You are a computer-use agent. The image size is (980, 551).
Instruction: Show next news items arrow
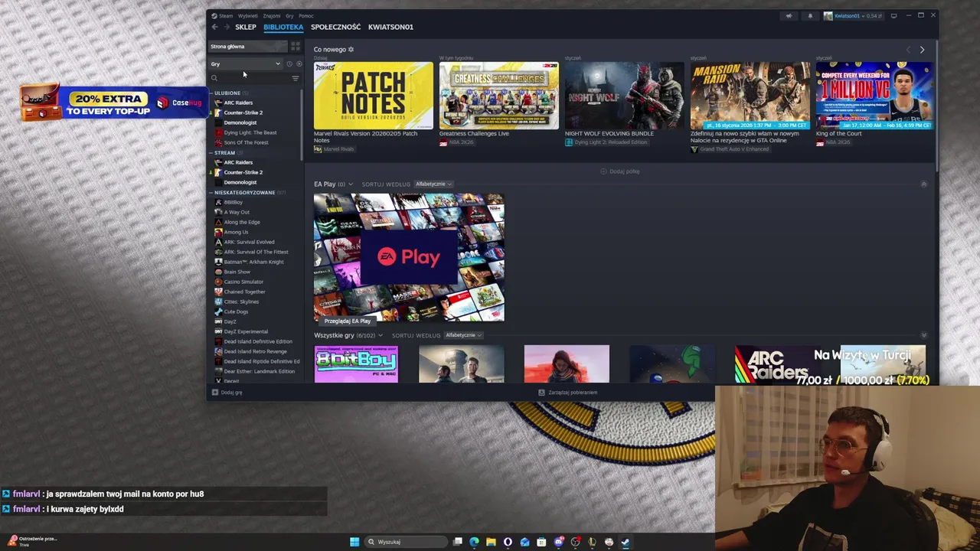click(922, 50)
